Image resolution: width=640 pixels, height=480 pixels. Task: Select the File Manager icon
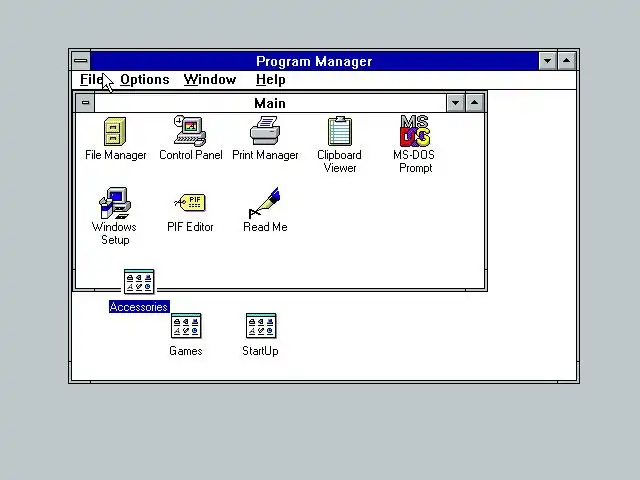coord(115,131)
